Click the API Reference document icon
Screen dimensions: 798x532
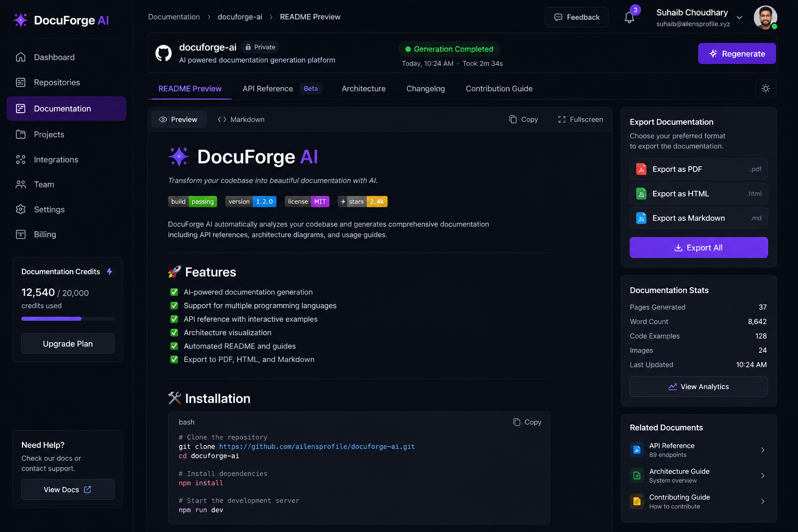pyautogui.click(x=637, y=450)
